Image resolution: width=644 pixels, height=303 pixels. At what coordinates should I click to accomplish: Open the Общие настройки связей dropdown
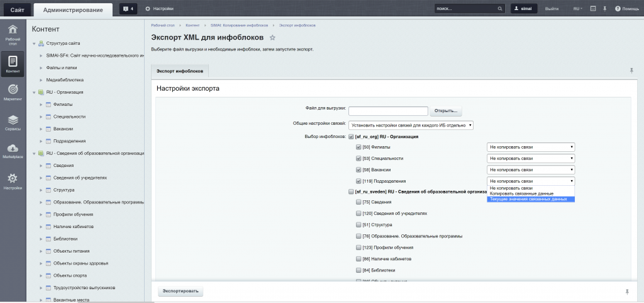pos(410,125)
